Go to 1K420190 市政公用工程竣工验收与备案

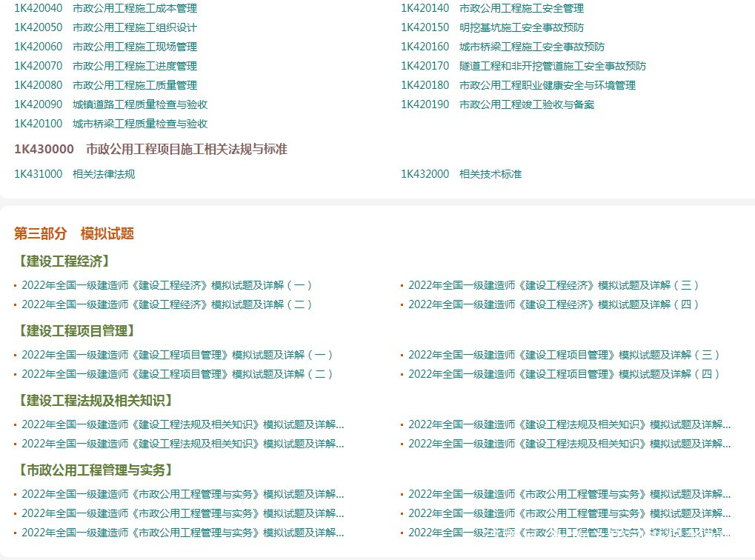point(497,104)
